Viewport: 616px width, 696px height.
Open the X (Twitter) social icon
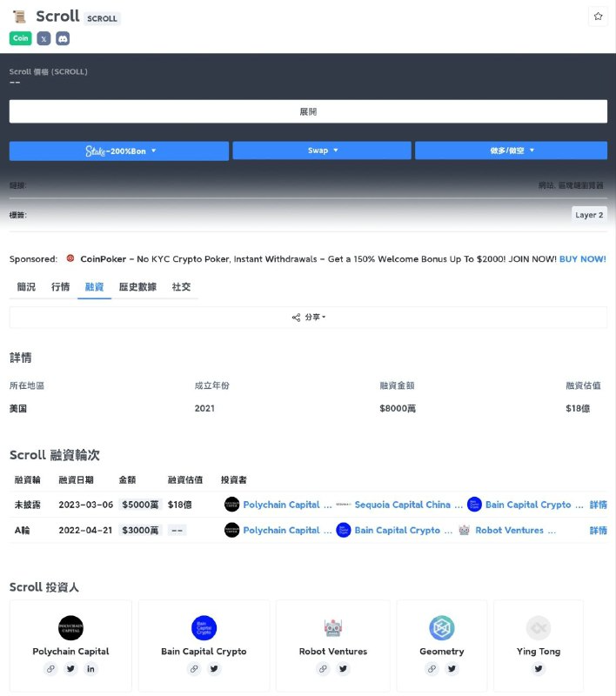tap(44, 38)
